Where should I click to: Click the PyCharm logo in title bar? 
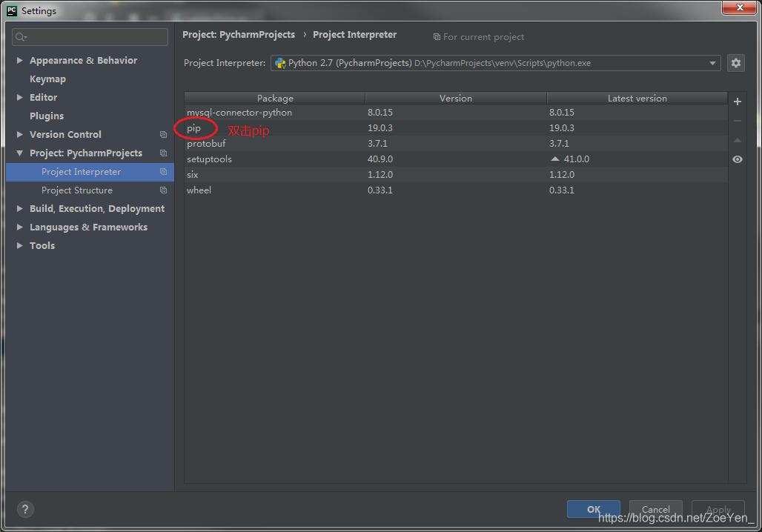(x=12, y=10)
